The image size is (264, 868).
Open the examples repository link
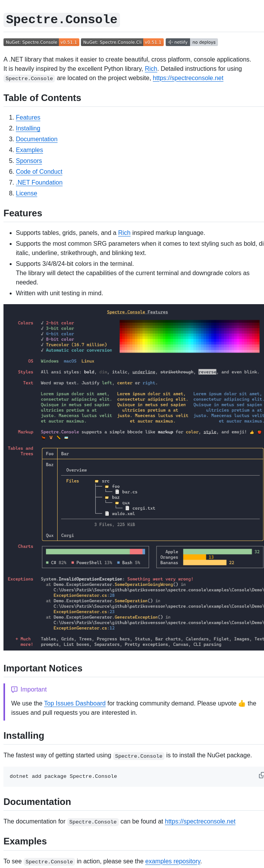[x=173, y=861]
